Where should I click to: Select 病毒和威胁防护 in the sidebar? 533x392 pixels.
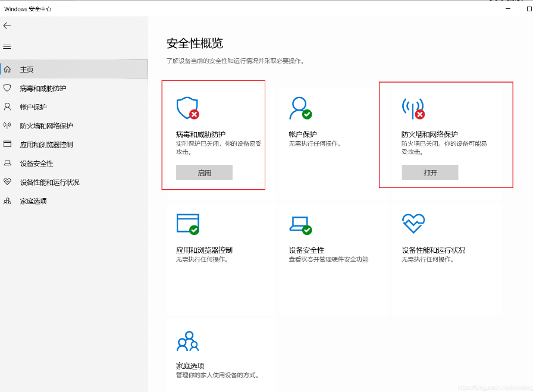pyautogui.click(x=43, y=88)
